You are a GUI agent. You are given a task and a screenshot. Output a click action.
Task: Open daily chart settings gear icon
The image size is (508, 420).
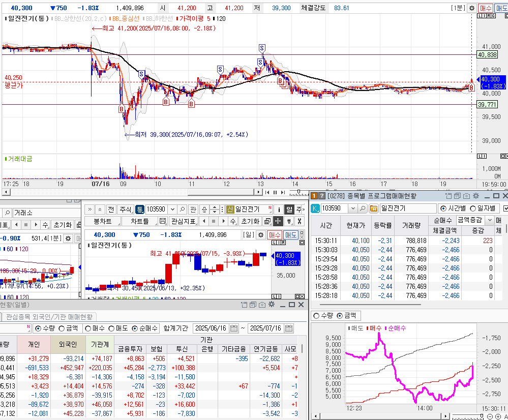pos(261,235)
